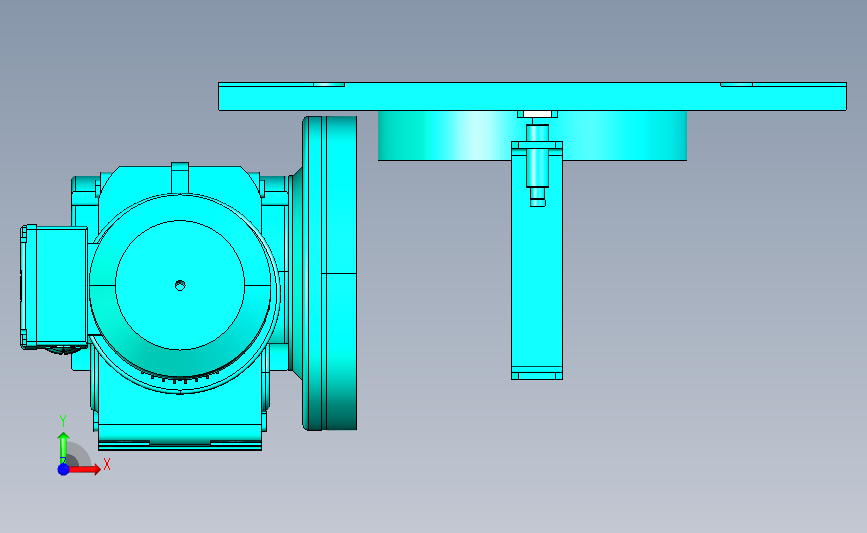
Task: Click the green Y axis arrow of the triad
Action: (x=63, y=448)
